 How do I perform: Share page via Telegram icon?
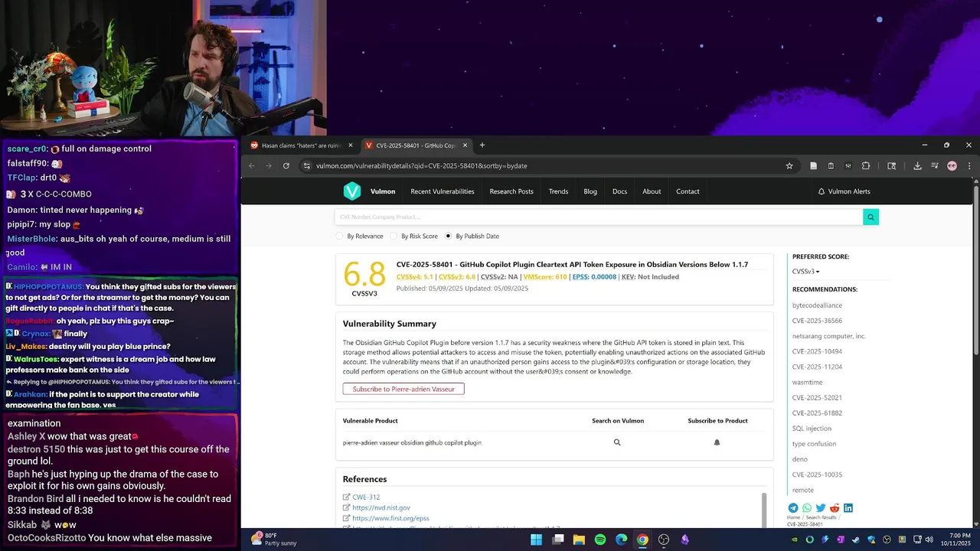[793, 508]
